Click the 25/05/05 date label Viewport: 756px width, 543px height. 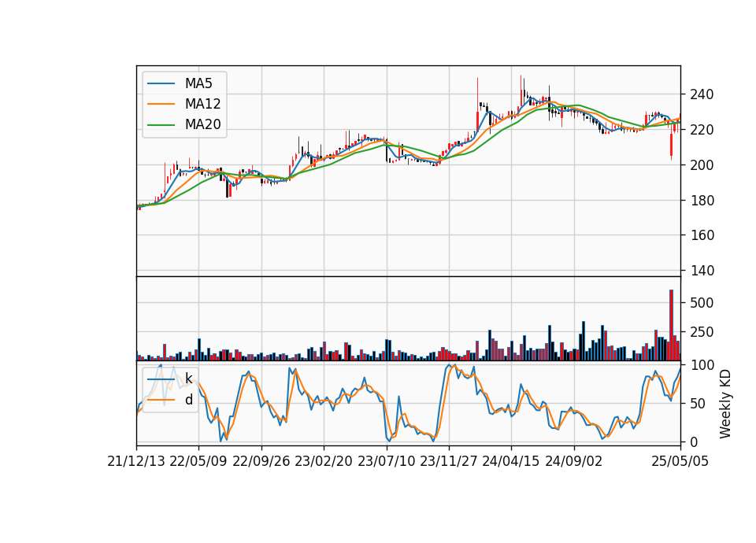pos(680,461)
